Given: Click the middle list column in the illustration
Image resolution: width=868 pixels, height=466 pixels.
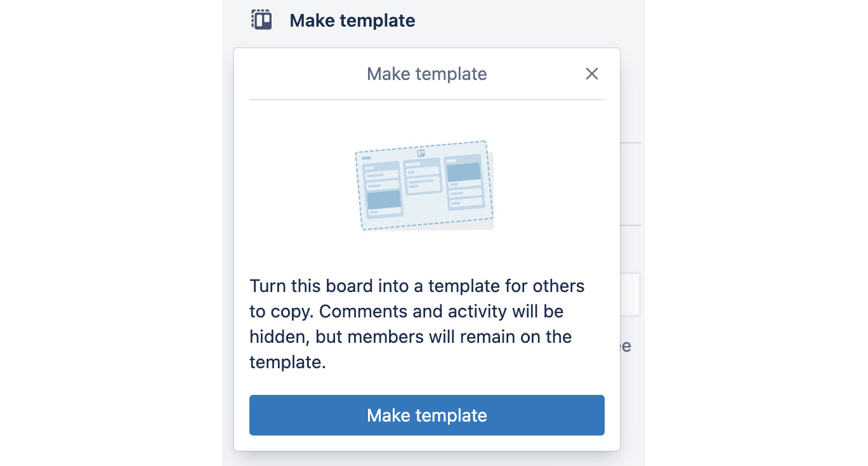Looking at the screenshot, I should pyautogui.click(x=423, y=176).
